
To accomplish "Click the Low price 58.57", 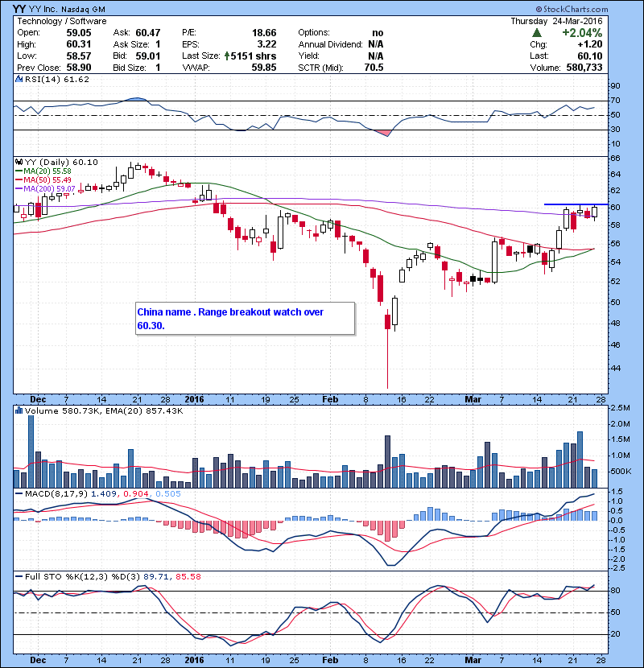I will (79, 56).
